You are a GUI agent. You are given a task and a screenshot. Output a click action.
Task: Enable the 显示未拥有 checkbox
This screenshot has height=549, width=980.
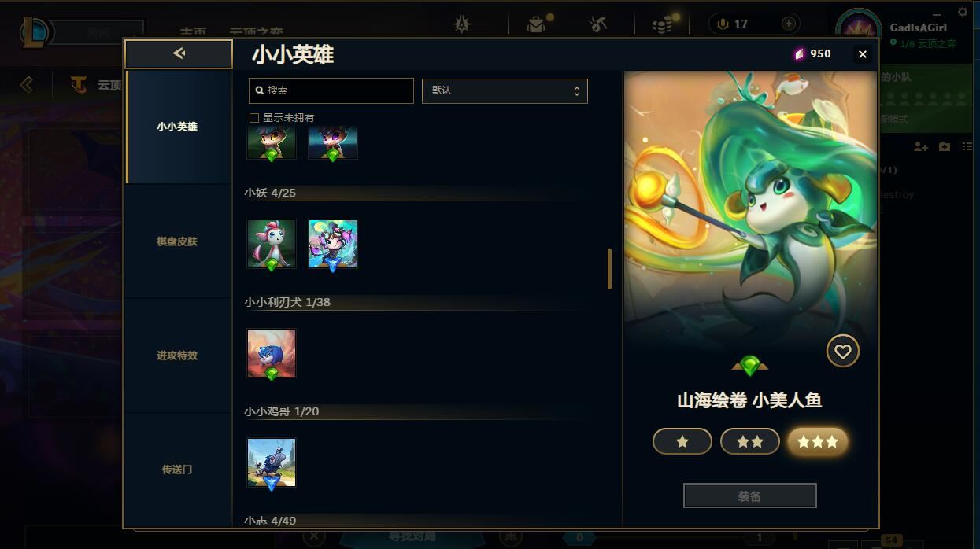point(254,118)
